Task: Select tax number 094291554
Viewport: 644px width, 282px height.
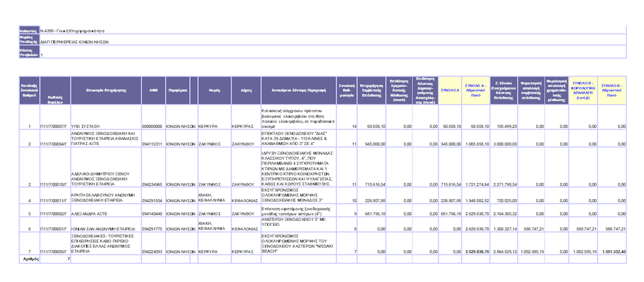Action: [x=153, y=202]
